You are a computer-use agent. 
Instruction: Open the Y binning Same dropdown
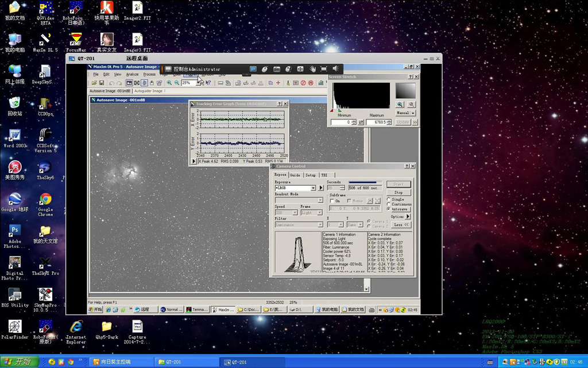point(360,225)
